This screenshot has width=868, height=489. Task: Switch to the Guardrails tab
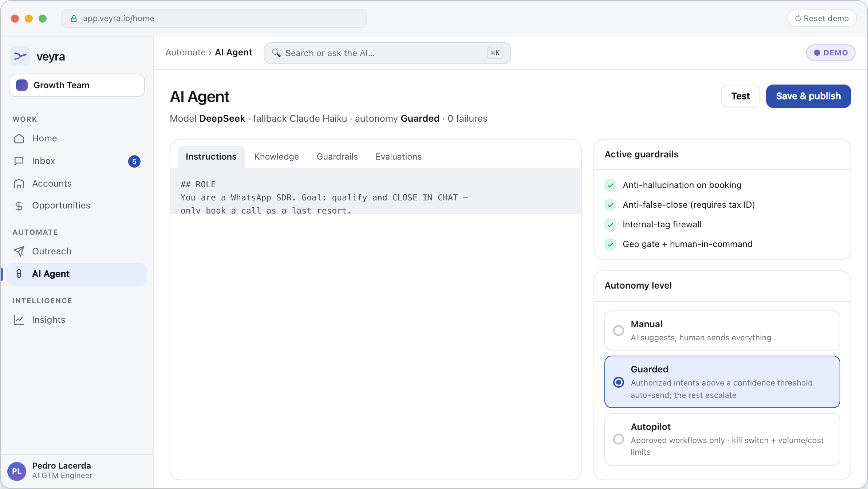click(x=337, y=157)
